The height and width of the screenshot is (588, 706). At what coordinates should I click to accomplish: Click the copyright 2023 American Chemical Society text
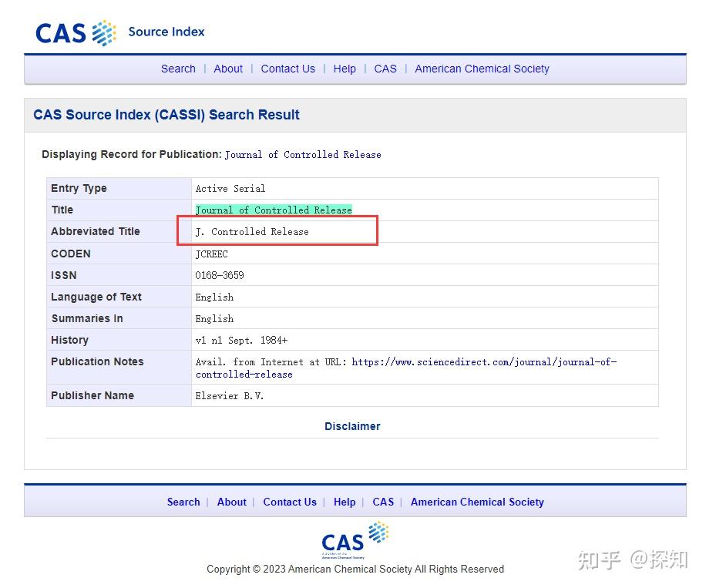point(355,569)
